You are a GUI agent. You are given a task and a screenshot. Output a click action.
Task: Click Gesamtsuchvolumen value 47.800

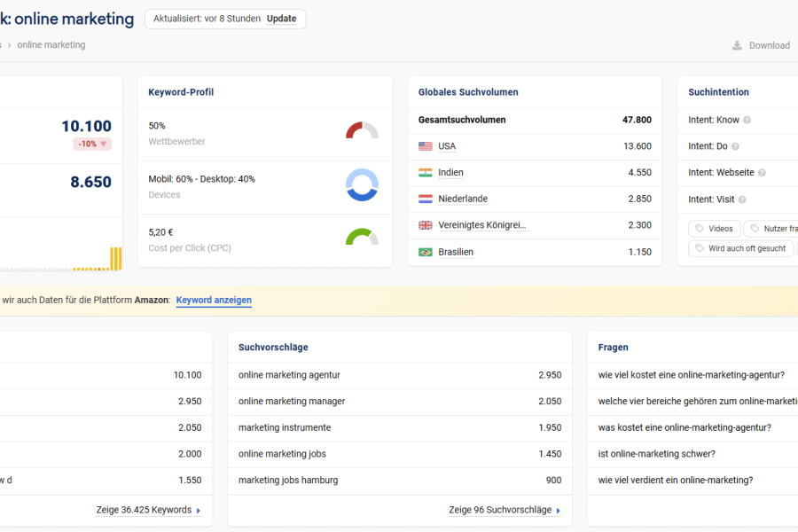637,121
